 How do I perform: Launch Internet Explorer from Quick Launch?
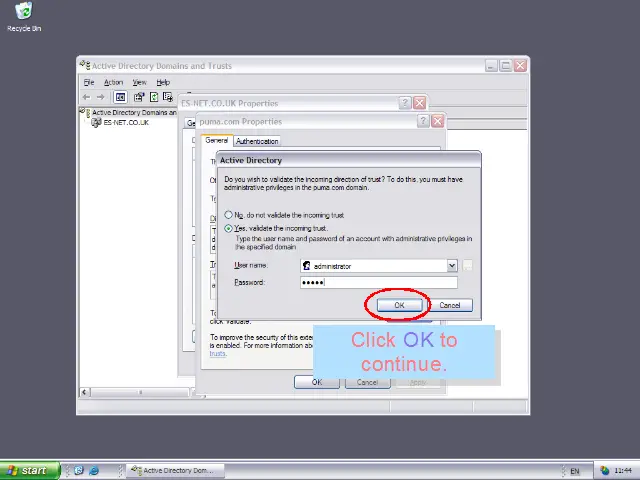click(94, 470)
